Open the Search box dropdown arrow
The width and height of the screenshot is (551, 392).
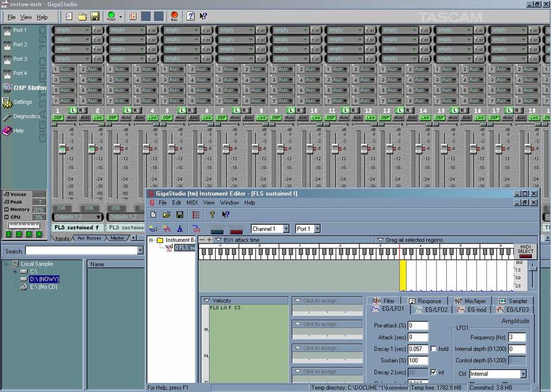(x=140, y=251)
